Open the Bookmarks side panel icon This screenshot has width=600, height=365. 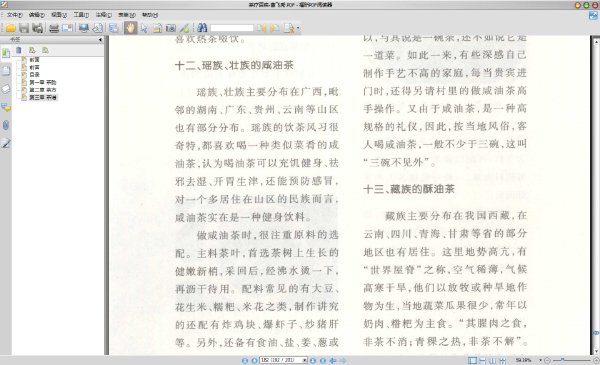6,53
